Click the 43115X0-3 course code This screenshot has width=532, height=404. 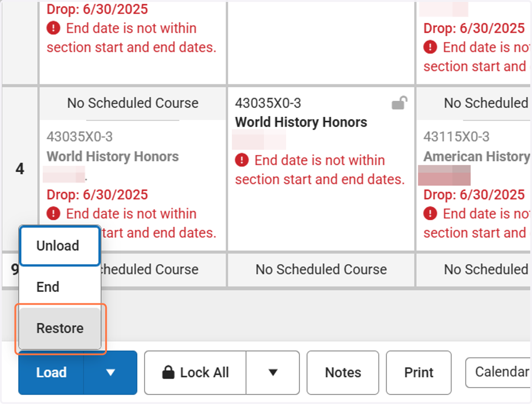[x=456, y=137]
